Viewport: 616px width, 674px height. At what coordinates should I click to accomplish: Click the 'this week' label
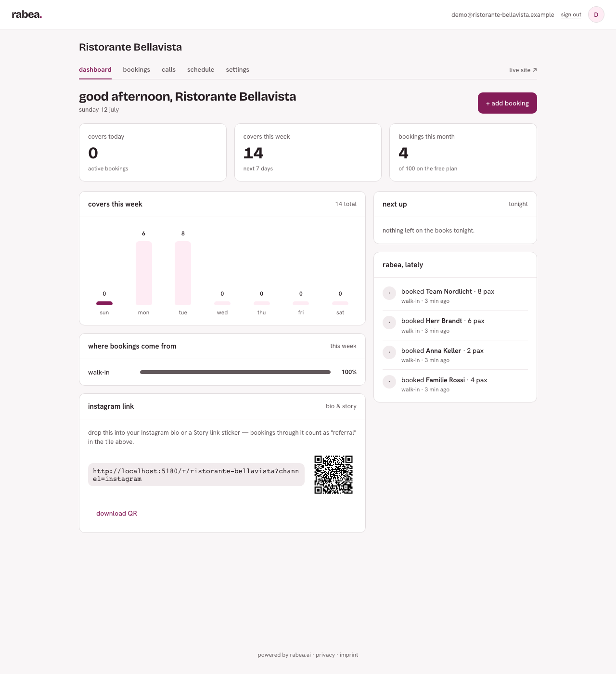pyautogui.click(x=343, y=346)
